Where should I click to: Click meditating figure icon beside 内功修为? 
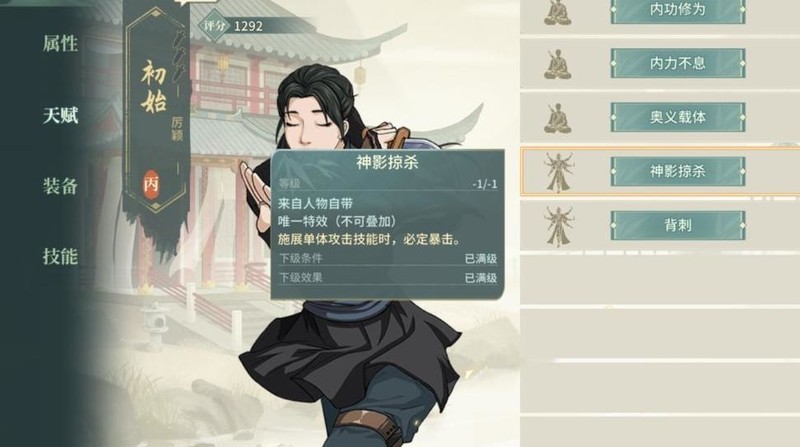pyautogui.click(x=557, y=11)
